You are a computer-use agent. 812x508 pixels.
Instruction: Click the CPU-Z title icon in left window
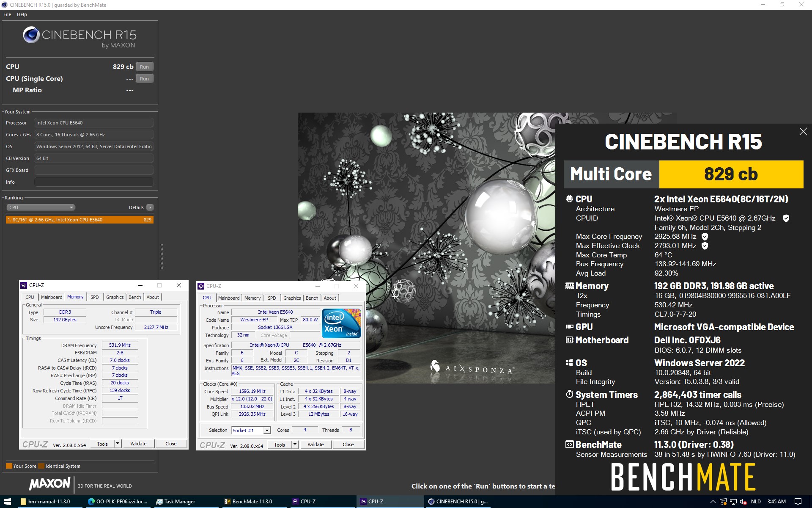pos(24,285)
